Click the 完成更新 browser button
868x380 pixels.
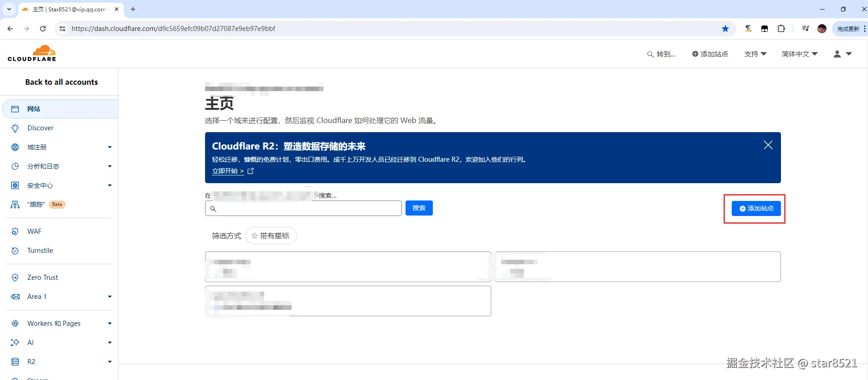850,28
